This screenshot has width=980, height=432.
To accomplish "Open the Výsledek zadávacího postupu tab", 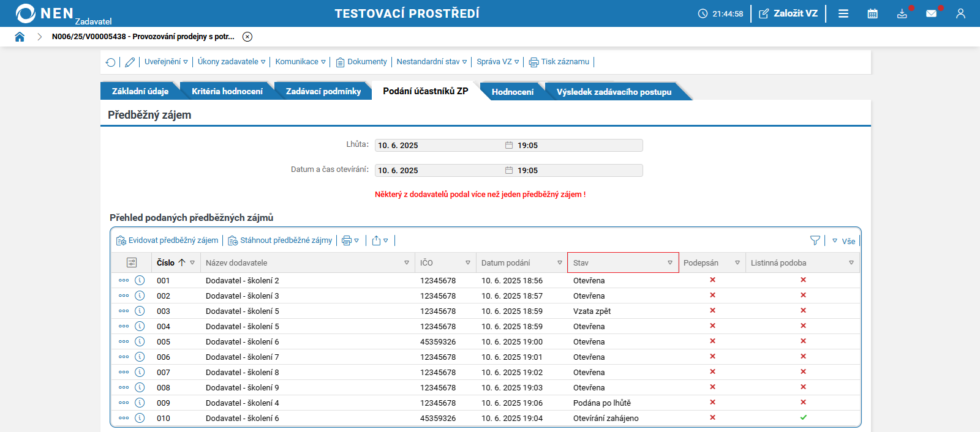I will click(x=614, y=92).
